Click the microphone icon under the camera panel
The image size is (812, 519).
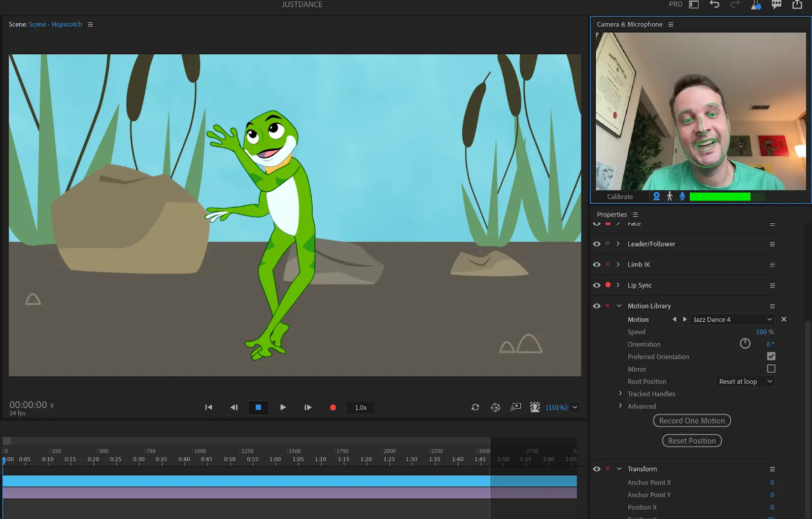682,196
